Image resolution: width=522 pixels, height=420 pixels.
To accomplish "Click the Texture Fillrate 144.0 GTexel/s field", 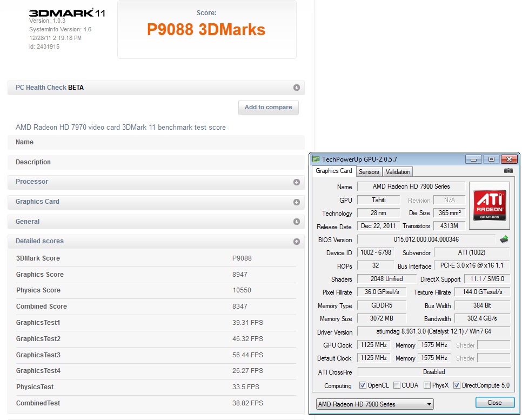I will coord(482,292).
